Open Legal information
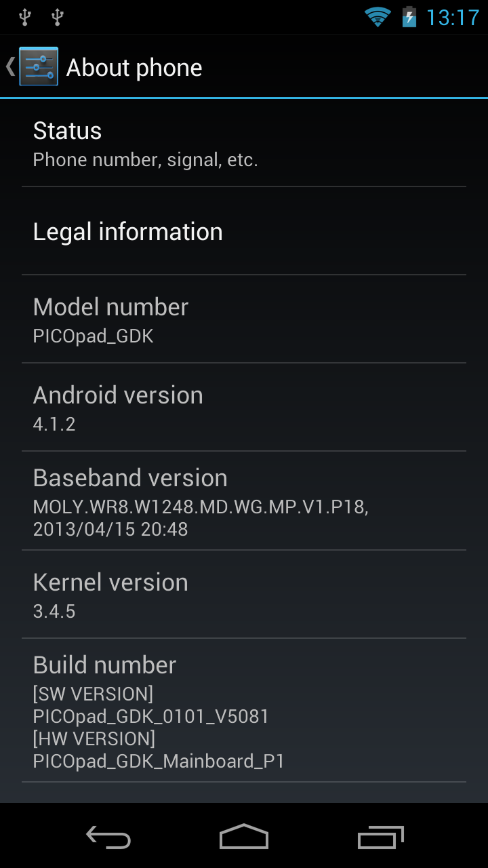The height and width of the screenshot is (868, 488). tap(244, 231)
